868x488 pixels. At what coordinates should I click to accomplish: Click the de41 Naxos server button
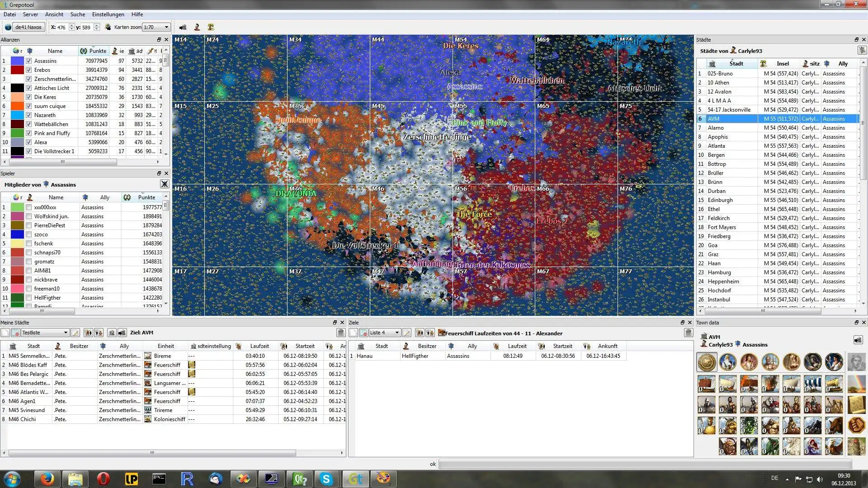click(x=28, y=27)
